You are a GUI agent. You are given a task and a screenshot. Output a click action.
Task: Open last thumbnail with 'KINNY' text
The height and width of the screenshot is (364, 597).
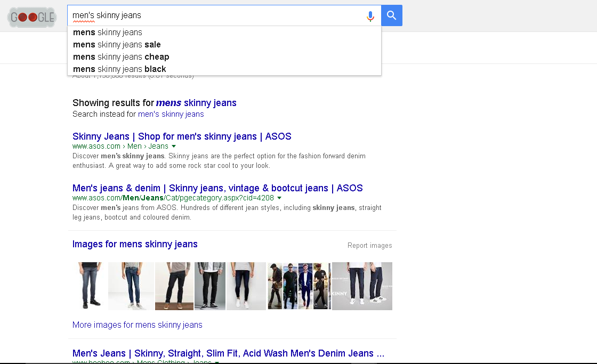362,286
